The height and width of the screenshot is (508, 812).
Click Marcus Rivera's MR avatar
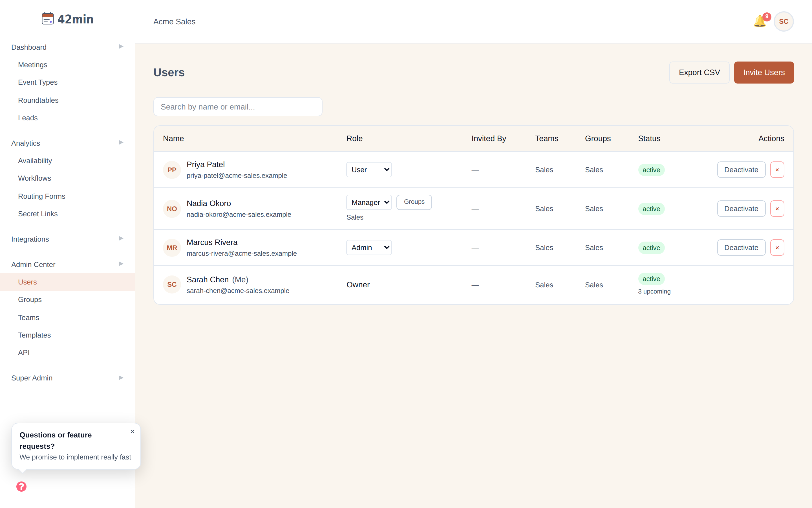coord(172,248)
